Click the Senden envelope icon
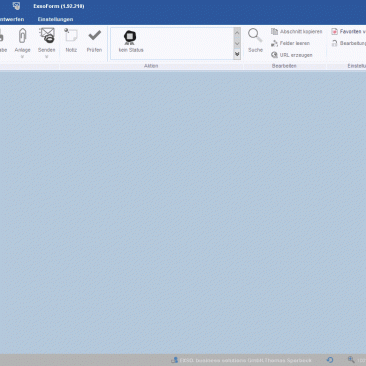This screenshot has height=366, width=366. (x=47, y=36)
